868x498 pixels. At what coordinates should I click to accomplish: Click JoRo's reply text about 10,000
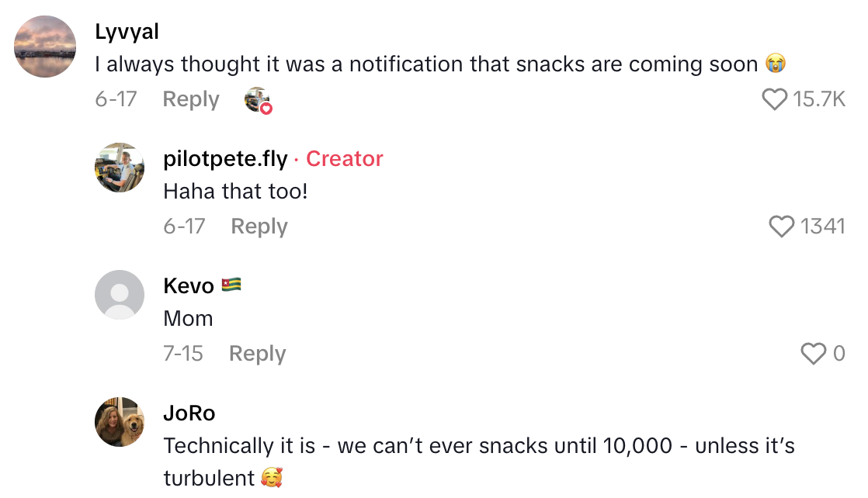click(x=478, y=447)
